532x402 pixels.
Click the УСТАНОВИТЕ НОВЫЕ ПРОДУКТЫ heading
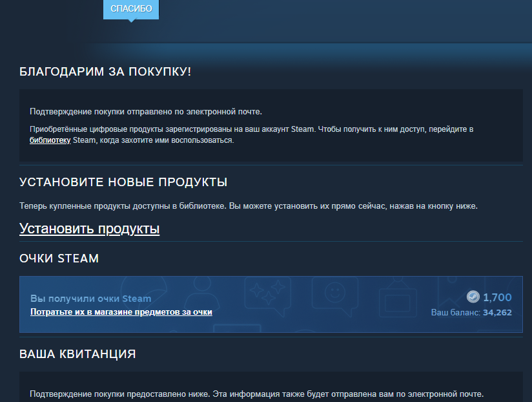(x=123, y=182)
